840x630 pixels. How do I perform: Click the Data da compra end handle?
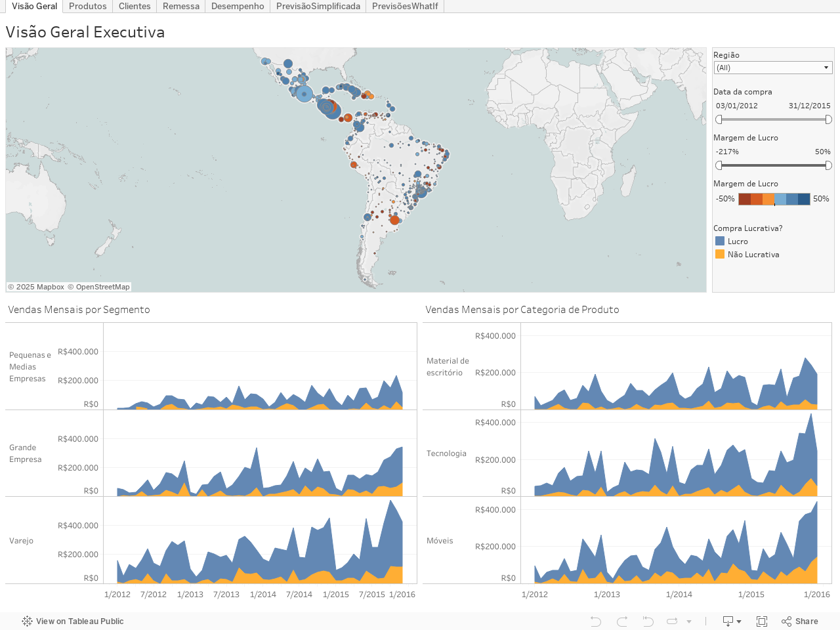tap(828, 119)
